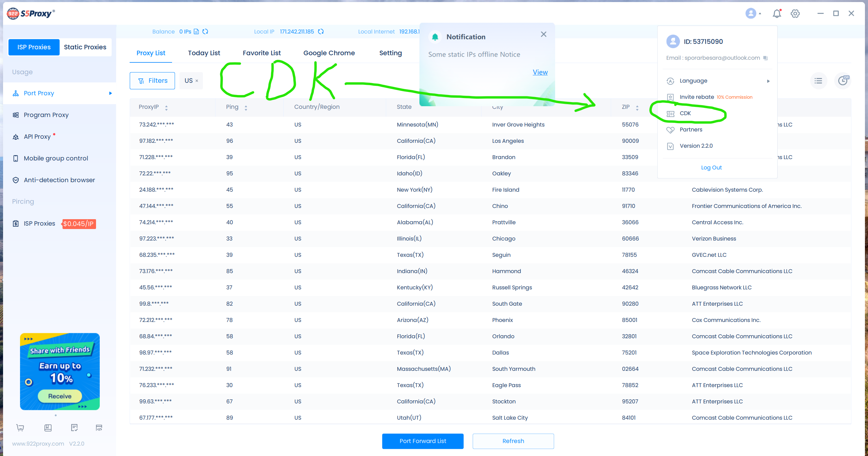Screen dimensions: 868x456
Task: Refresh the Local IP address
Action: [321, 32]
